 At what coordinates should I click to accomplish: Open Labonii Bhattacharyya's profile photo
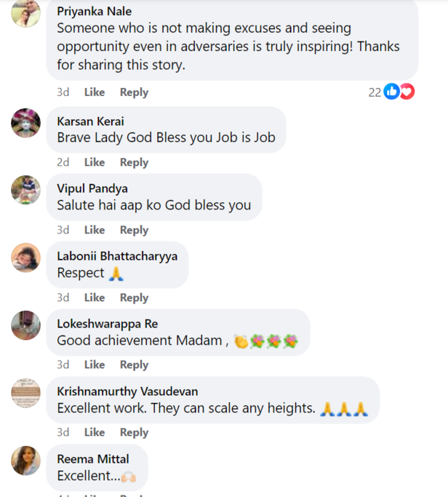coord(26,258)
